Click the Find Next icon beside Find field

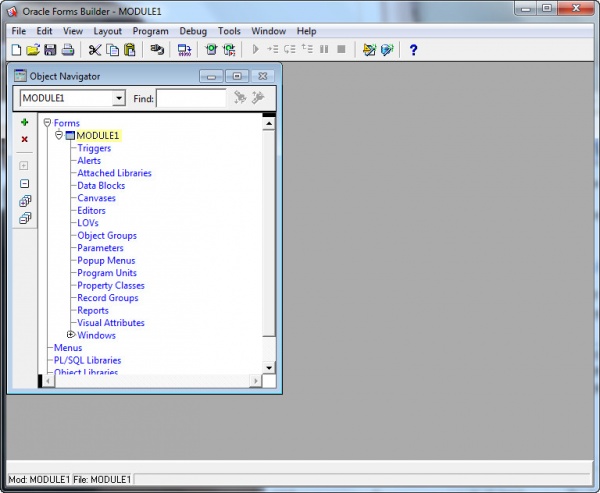240,98
